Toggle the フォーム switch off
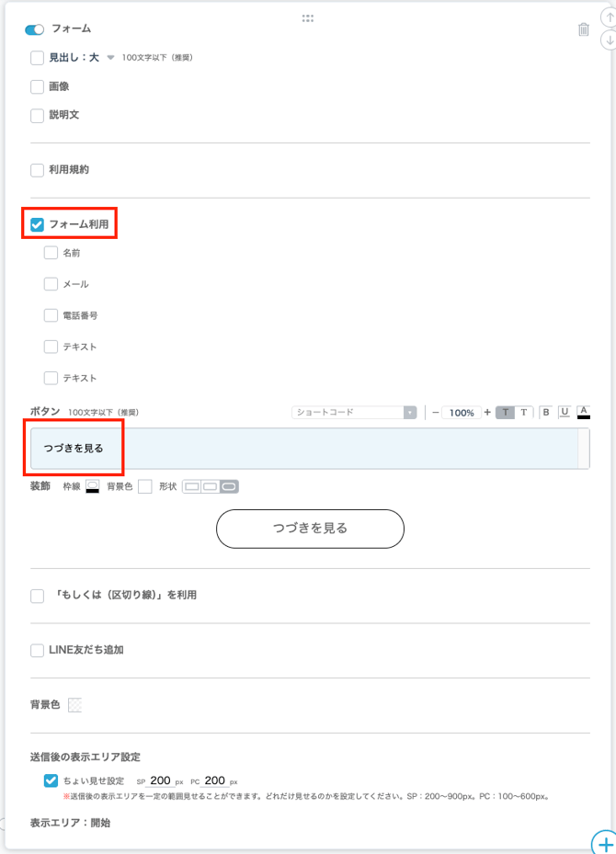 [34, 29]
